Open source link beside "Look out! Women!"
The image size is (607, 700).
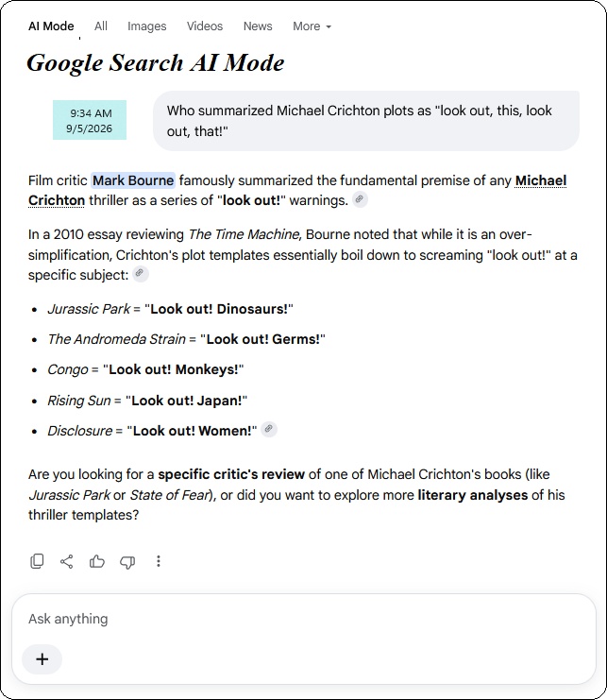click(269, 429)
